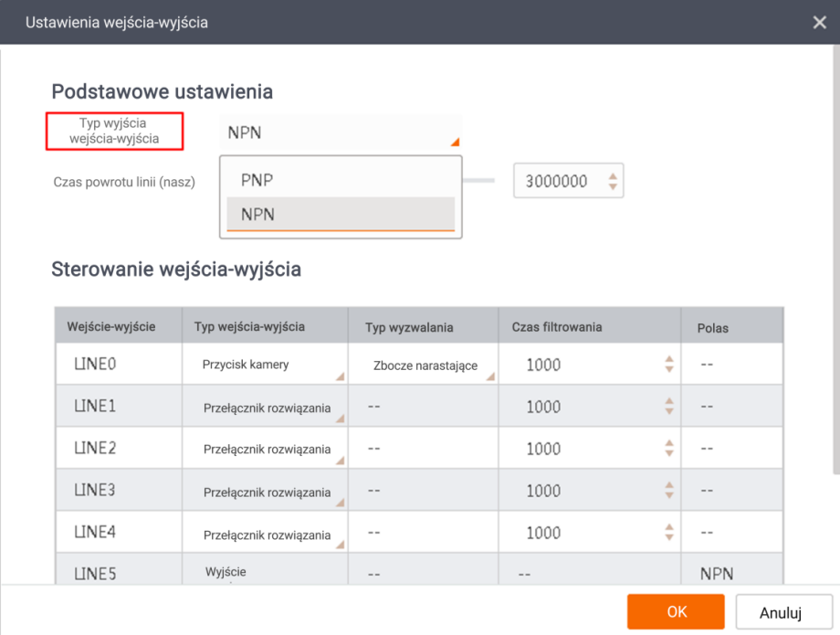840x635 pixels.
Task: Decrease LINE4 filter time
Action: click(x=669, y=538)
